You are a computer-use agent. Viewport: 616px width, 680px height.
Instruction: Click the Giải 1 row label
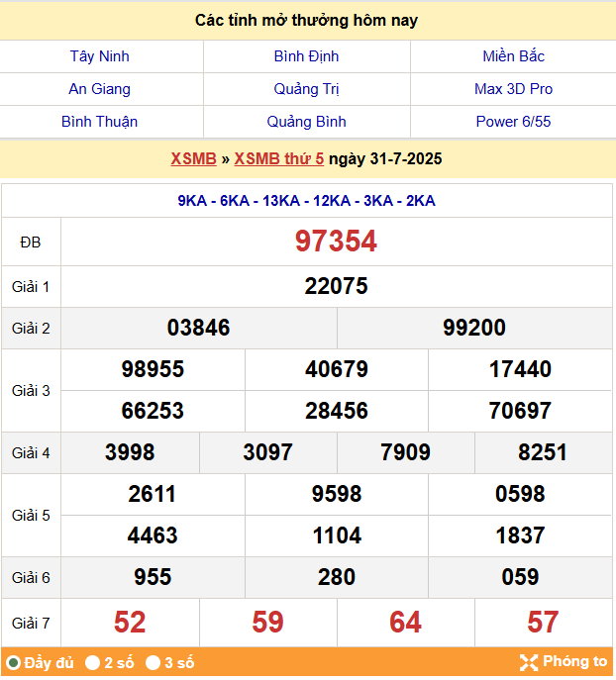(31, 287)
